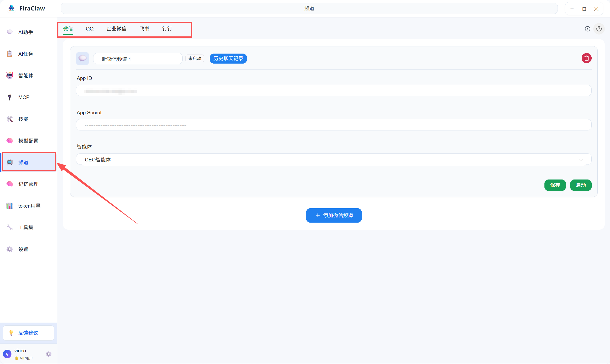The width and height of the screenshot is (610, 364).
Task: Open AI助手 speech bubble icon in sidebar
Action: [10, 32]
